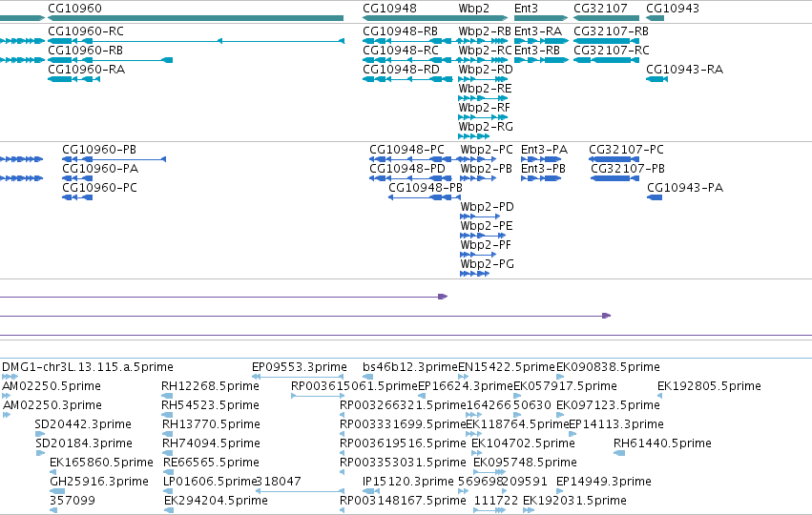Viewport: 812px width, 515px height.
Task: Select protein Wbp2-PG
Action: coord(475,274)
